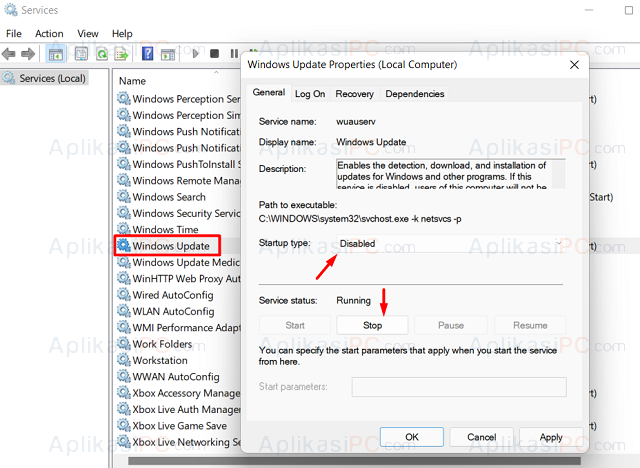
Task: Select the Xbox Live Networking Service row
Action: tap(178, 441)
